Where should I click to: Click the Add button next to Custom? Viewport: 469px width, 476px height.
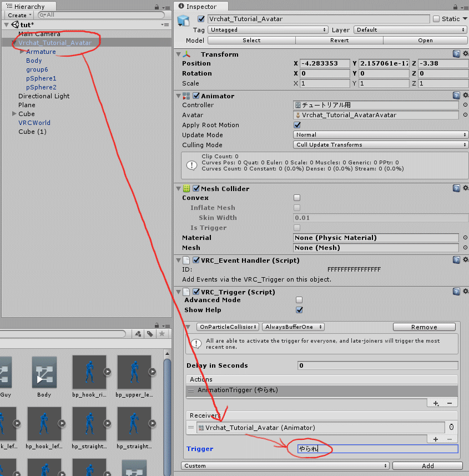(427, 465)
